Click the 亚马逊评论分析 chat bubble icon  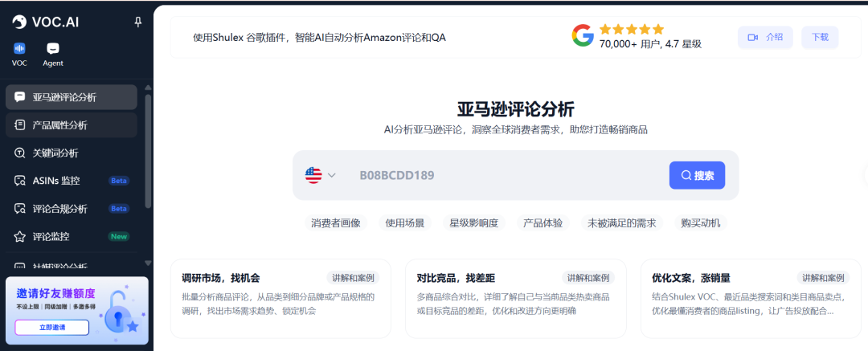pos(20,97)
